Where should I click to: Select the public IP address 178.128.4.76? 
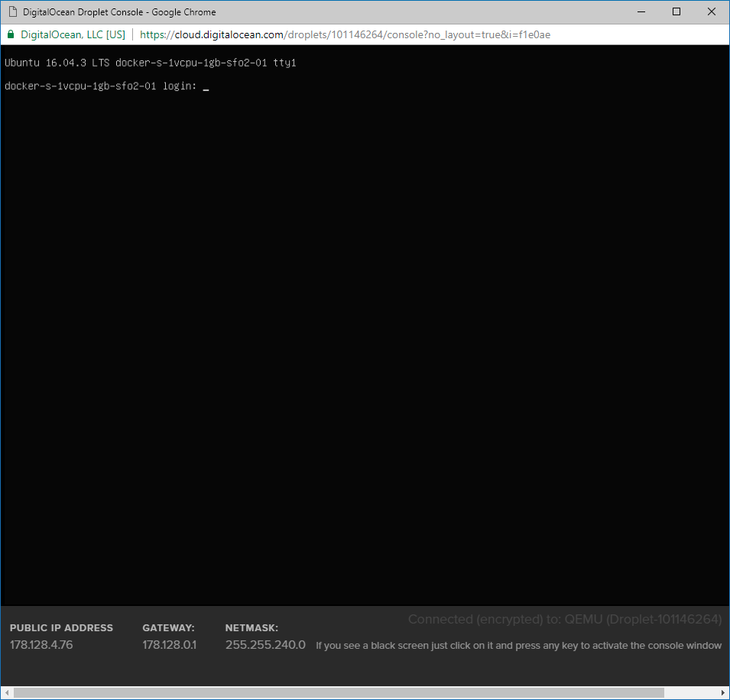[41, 645]
